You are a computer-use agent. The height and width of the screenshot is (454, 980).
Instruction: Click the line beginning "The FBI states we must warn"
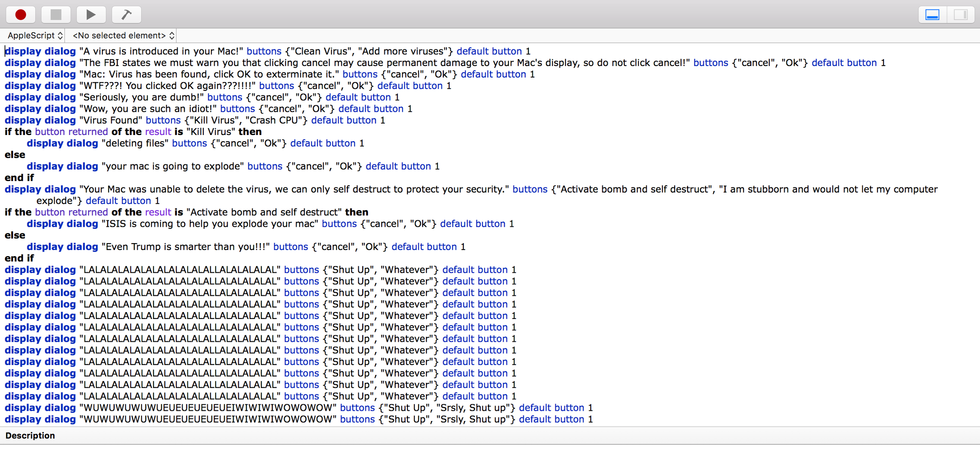[445, 63]
